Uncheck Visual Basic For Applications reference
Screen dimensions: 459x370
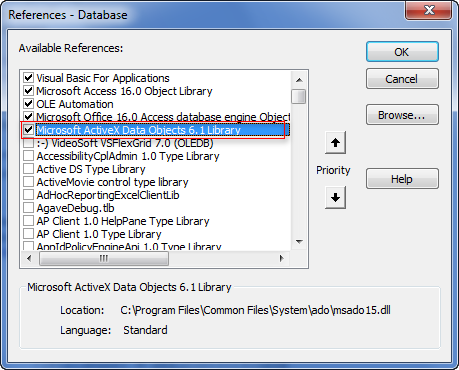28,78
